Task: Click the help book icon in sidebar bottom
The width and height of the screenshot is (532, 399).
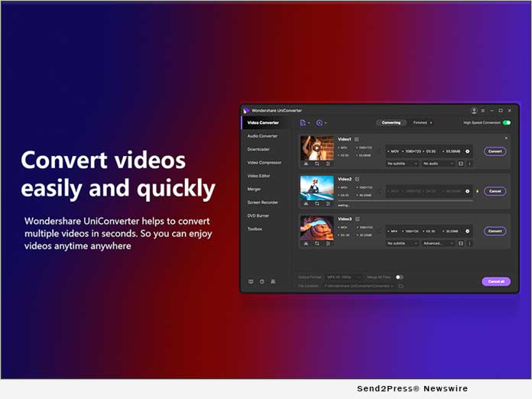Action: [x=250, y=281]
